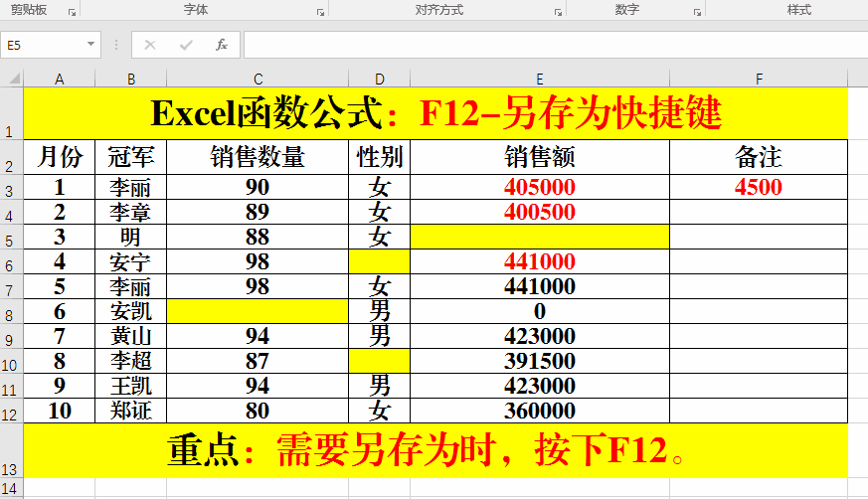The width and height of the screenshot is (868, 499).
Task: Click the formula bar Enter checkmark icon
Action: (x=186, y=45)
